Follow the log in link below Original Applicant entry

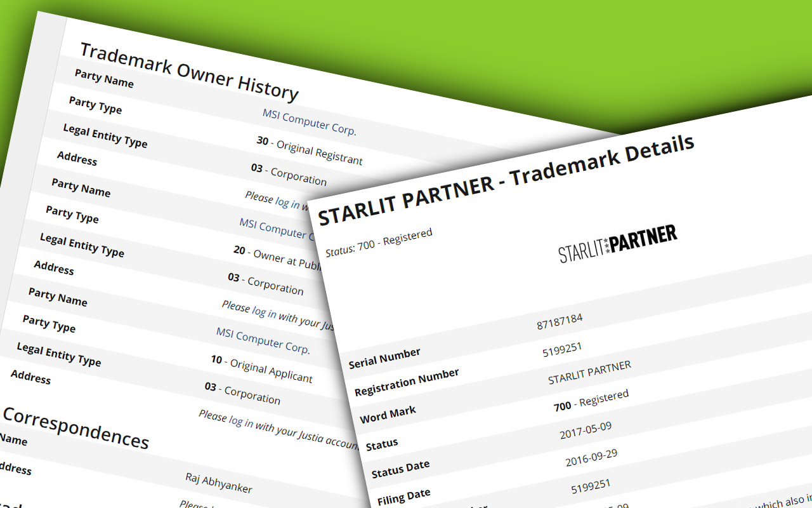241,422
